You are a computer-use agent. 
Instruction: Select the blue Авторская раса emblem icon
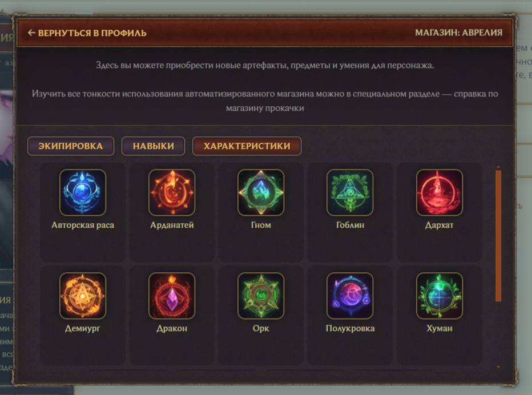[82, 192]
